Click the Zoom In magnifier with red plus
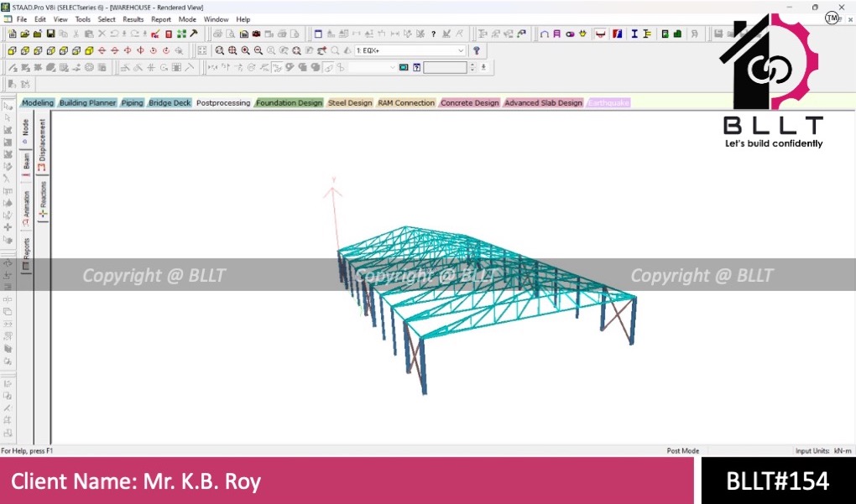Image resolution: width=856 pixels, height=504 pixels. (245, 50)
